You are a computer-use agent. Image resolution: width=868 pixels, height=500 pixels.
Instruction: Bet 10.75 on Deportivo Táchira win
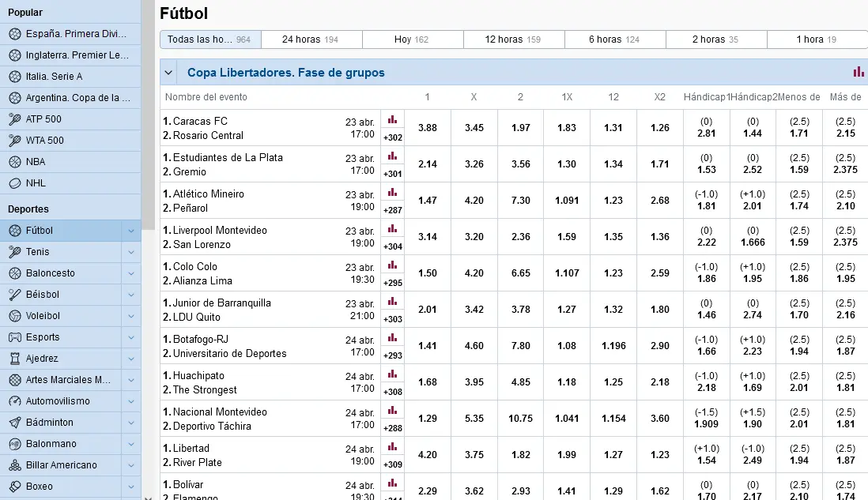[x=520, y=419]
